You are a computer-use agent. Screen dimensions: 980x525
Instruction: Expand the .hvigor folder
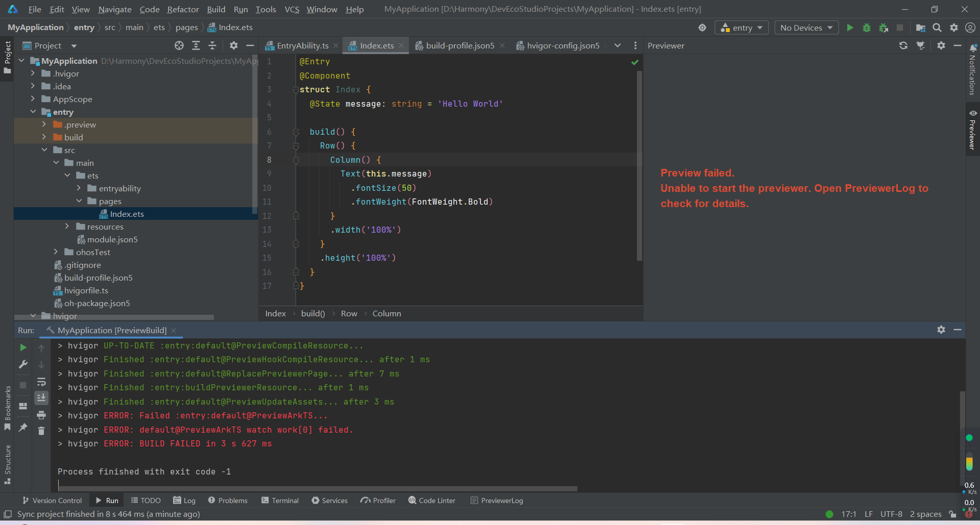click(33, 73)
